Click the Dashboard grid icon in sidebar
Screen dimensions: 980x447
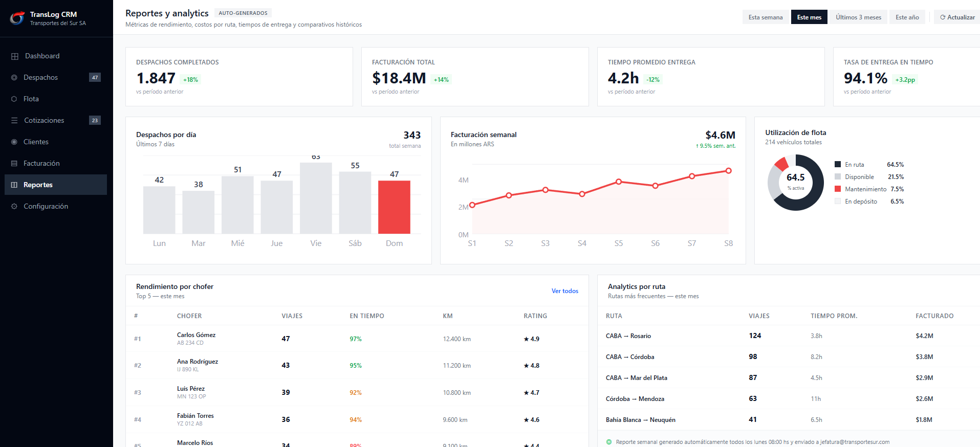point(15,56)
